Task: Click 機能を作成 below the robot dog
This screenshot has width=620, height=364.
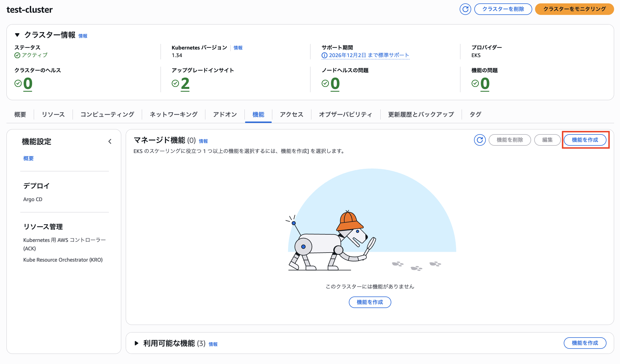Action: tap(370, 302)
